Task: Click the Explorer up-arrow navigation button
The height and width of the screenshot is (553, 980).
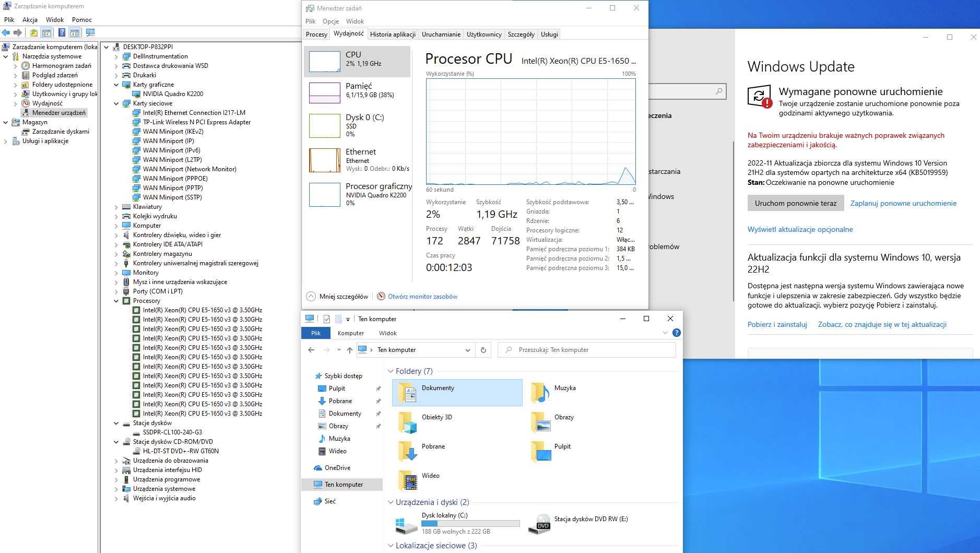Action: [350, 350]
